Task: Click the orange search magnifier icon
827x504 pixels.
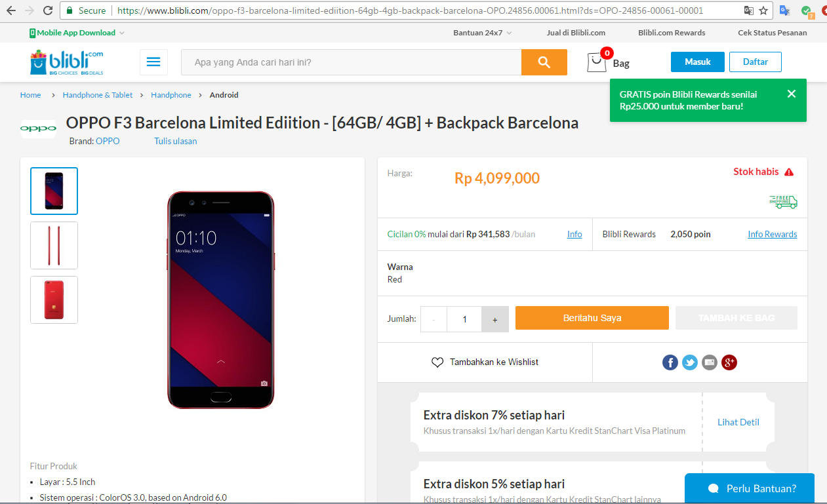Action: [x=544, y=62]
